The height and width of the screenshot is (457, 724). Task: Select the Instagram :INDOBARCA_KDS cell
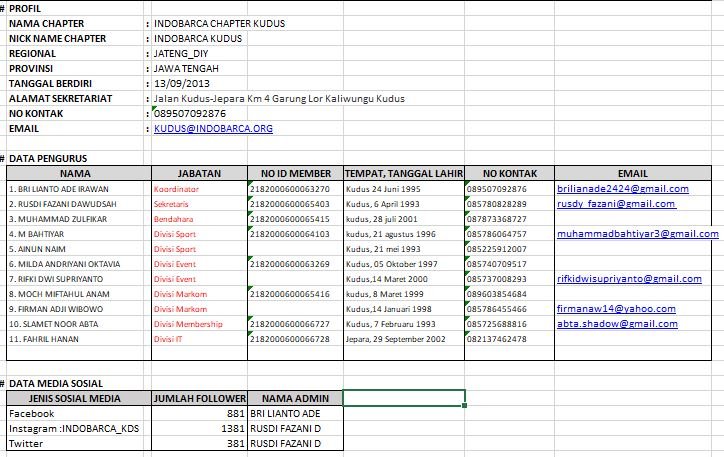pos(79,428)
